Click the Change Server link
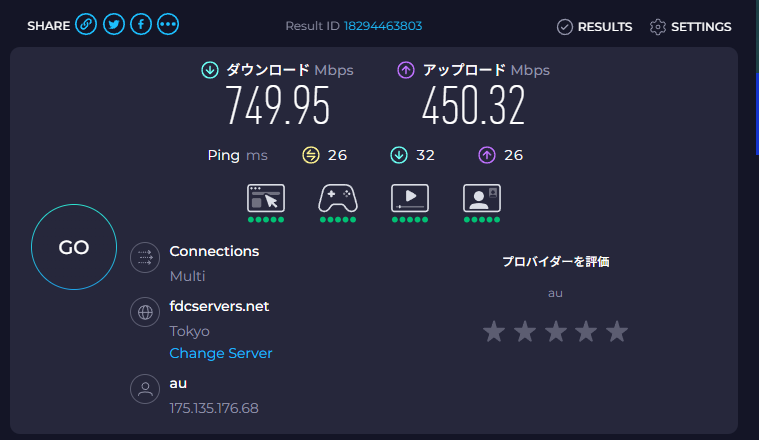Viewport: 759px width, 440px height. tap(220, 353)
